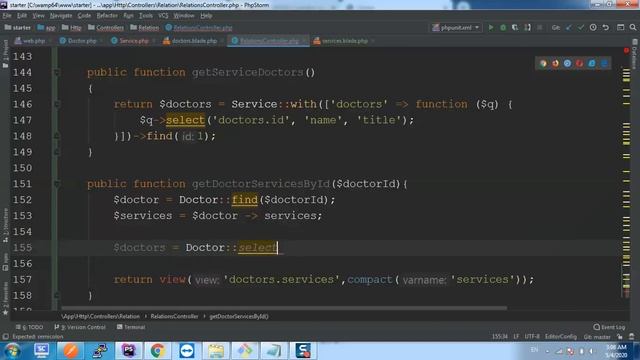Open the File menu
The width and height of the screenshot is (640, 360).
(x=7, y=16)
